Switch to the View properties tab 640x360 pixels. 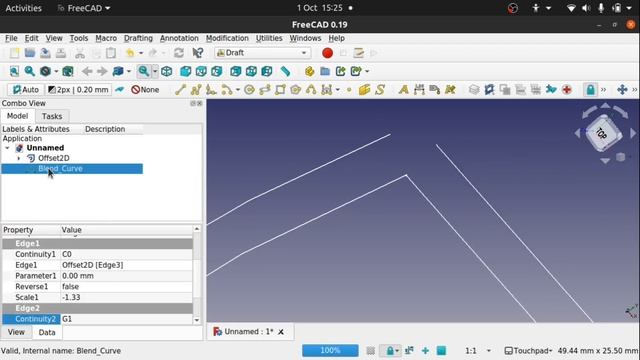16,332
